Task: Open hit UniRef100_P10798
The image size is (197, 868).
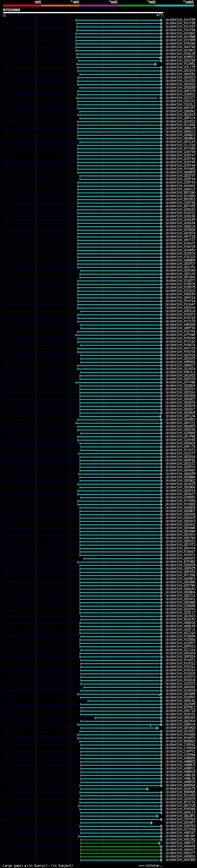Action: [180, 23]
